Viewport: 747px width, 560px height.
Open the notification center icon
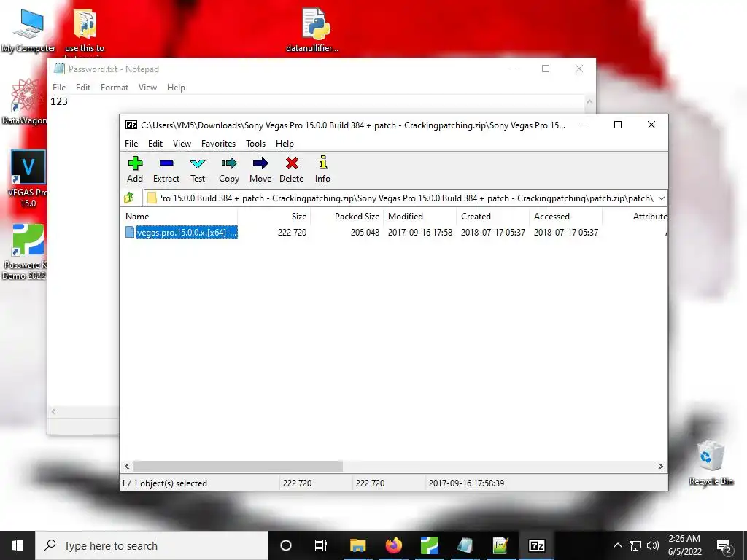pos(724,546)
